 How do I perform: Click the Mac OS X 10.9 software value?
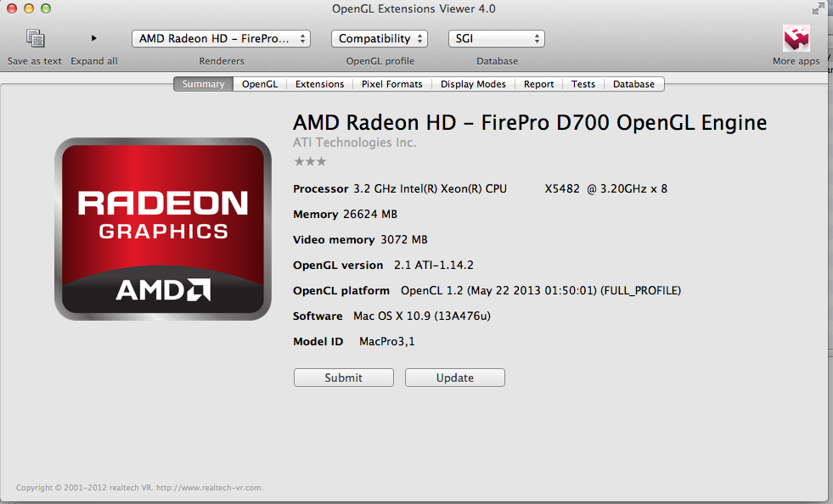(x=422, y=316)
